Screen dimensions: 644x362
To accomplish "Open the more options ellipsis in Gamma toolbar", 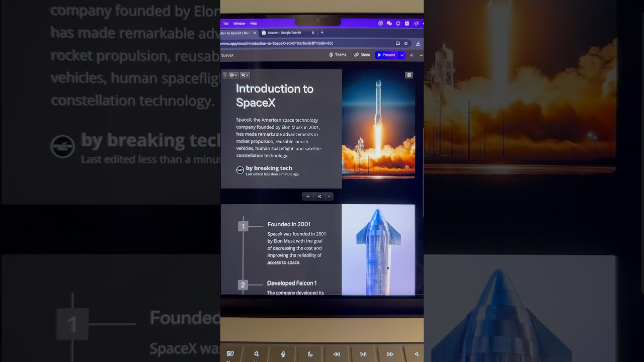I will [421, 55].
